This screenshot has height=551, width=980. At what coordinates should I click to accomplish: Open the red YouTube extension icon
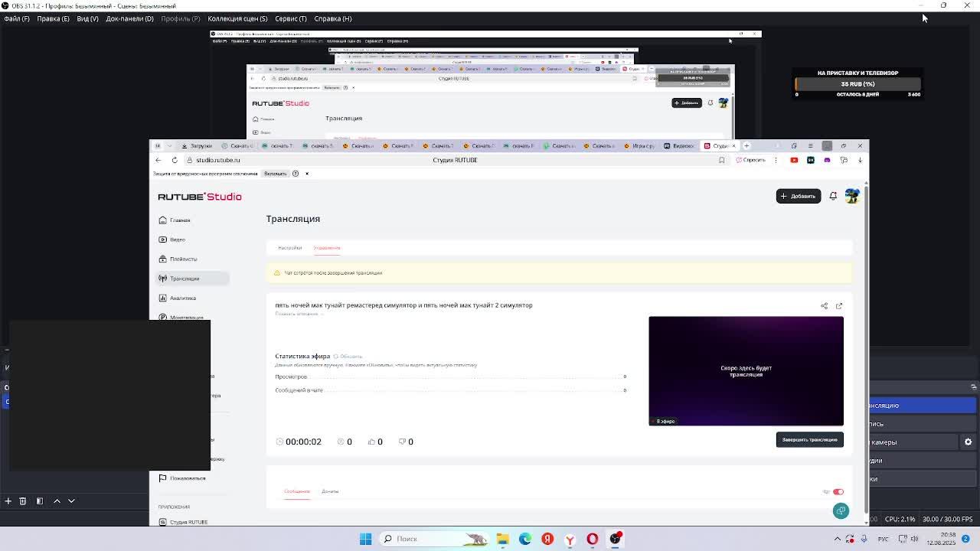tap(794, 160)
